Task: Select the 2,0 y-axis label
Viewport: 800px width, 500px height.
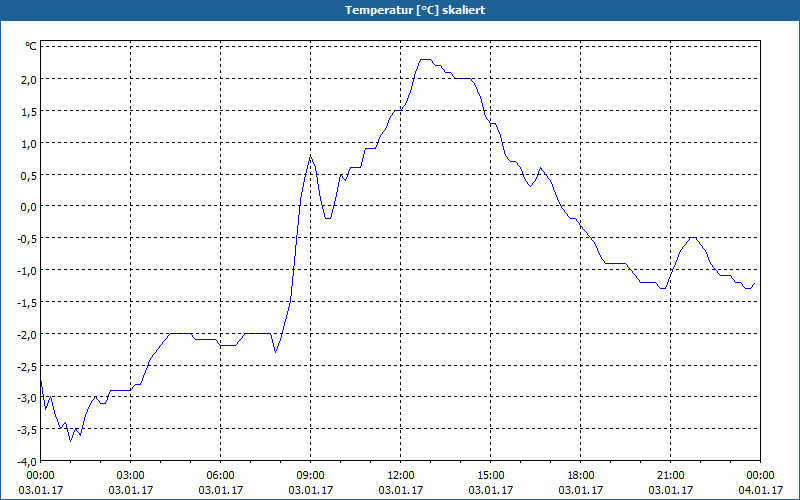Action: [x=29, y=79]
